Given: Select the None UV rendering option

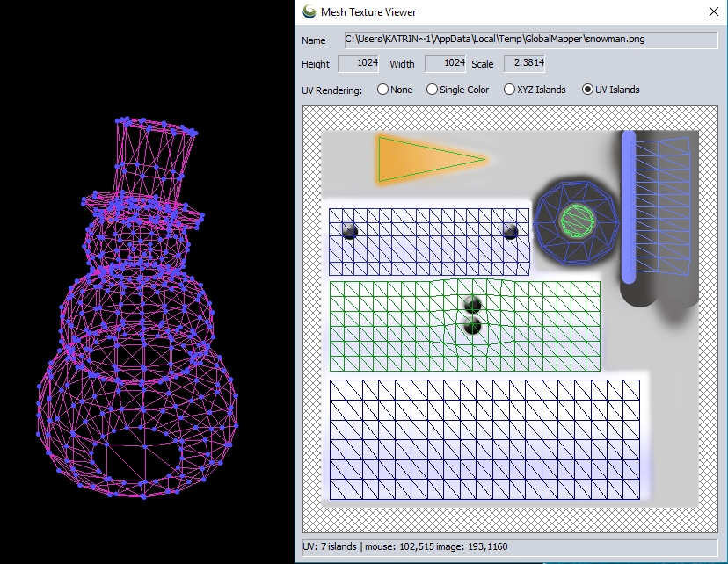Looking at the screenshot, I should (x=382, y=90).
